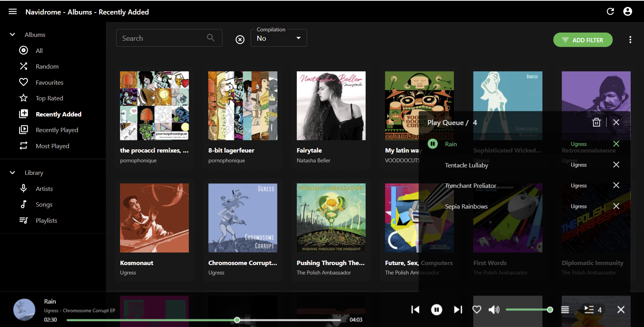The image size is (644, 327).
Task: Click the refresh icon in the header
Action: 610,12
